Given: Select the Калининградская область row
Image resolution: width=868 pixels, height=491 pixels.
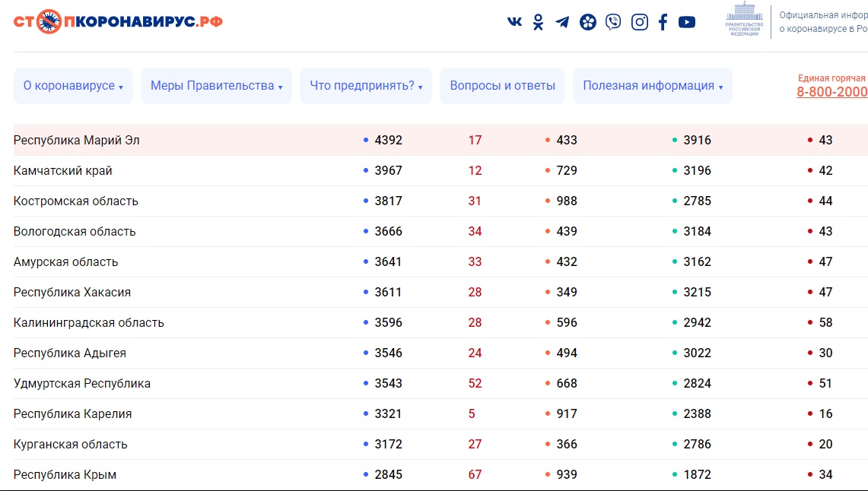Looking at the screenshot, I should pos(89,323).
